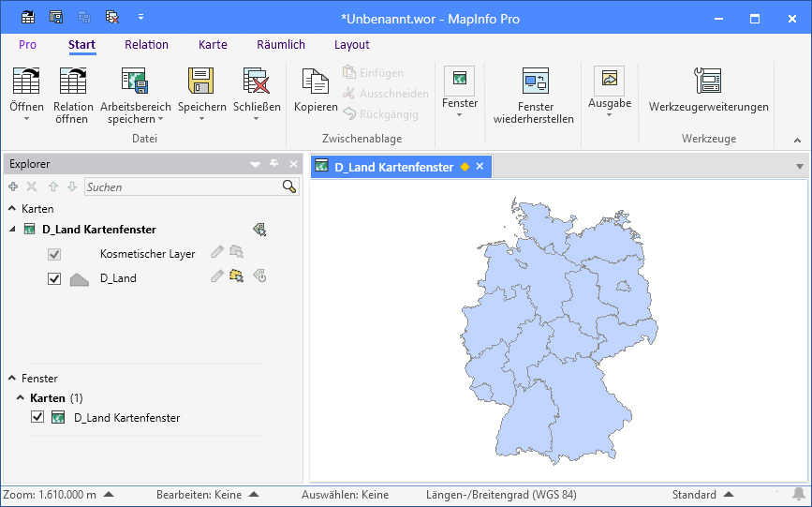
Task: Switch to the Karte ribbon tab
Action: point(213,45)
